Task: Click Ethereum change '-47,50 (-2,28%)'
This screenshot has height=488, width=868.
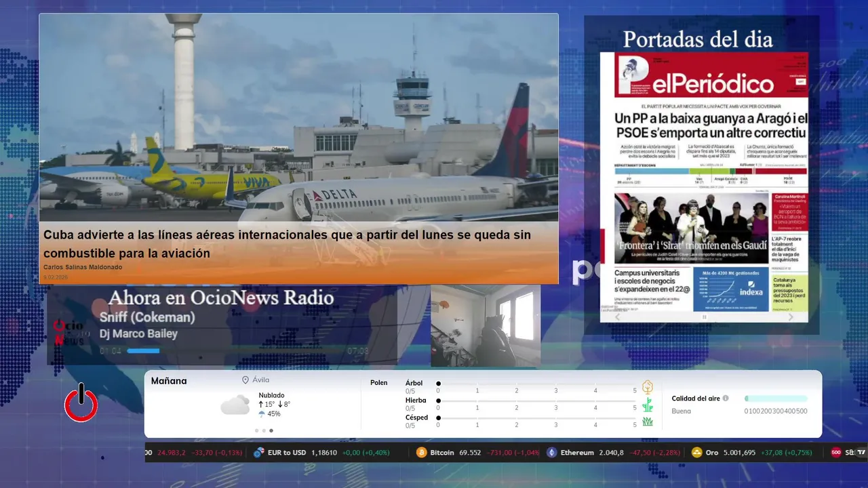Action: 656,453
